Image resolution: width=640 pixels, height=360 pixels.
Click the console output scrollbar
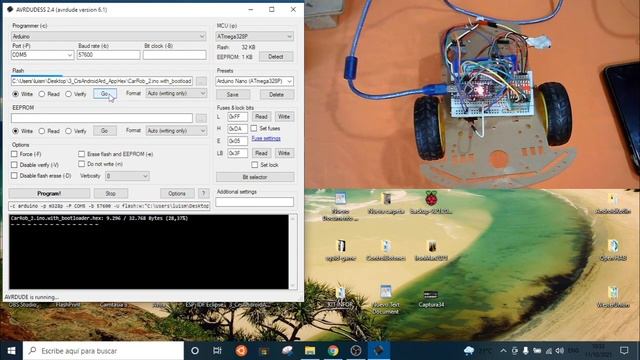point(293,252)
